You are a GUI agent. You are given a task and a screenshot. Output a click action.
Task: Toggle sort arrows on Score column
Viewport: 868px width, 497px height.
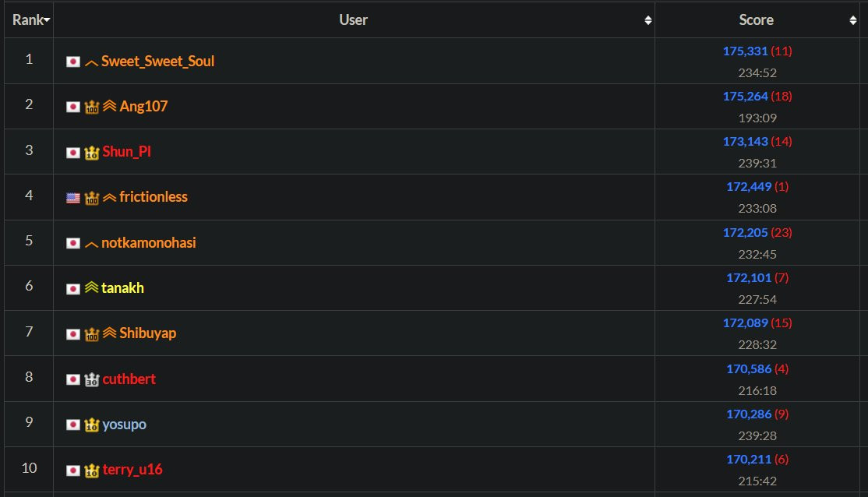(853, 21)
